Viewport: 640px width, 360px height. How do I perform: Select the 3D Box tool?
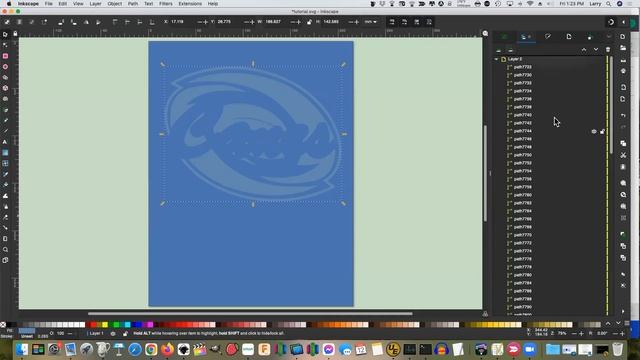(x=5, y=88)
